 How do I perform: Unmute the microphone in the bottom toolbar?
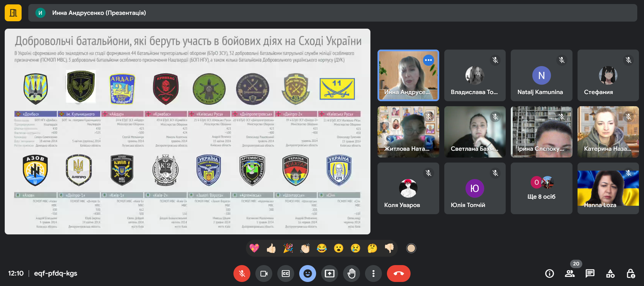pyautogui.click(x=242, y=274)
